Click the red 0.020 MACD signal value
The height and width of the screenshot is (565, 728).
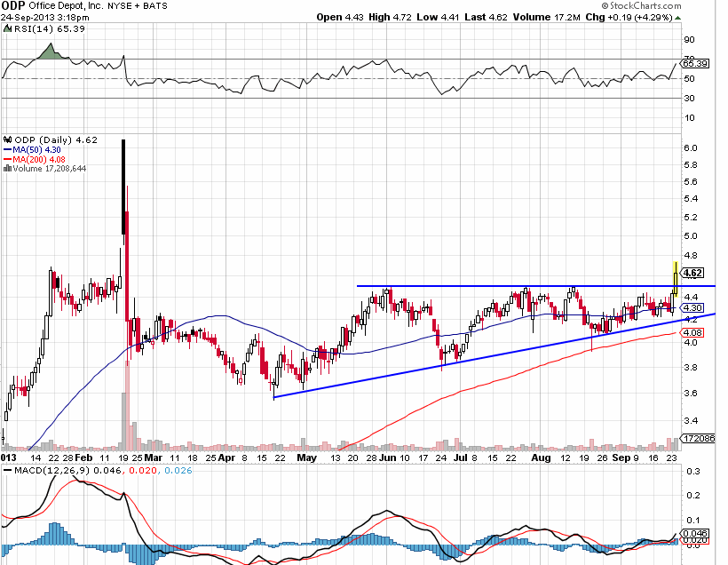tap(142, 471)
